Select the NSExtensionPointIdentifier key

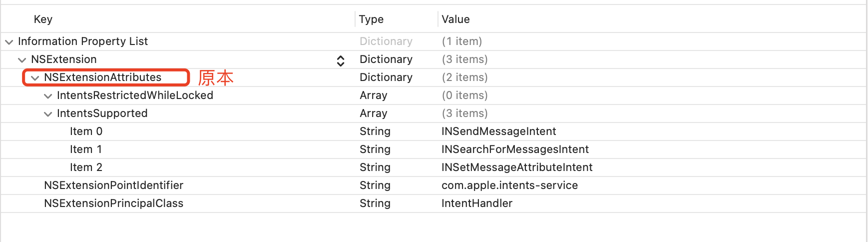point(113,185)
